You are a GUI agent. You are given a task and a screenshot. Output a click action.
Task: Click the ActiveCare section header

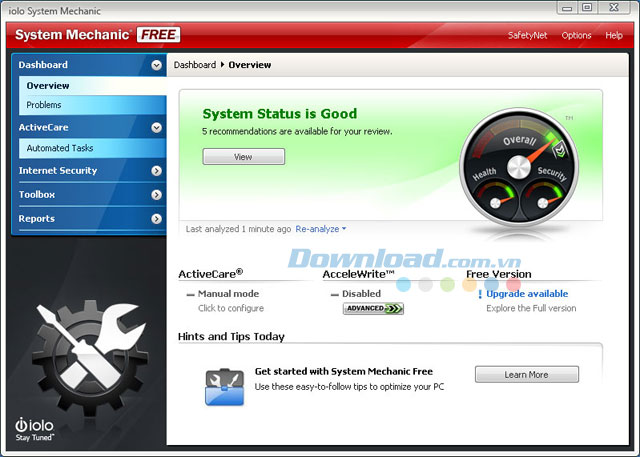(89, 127)
